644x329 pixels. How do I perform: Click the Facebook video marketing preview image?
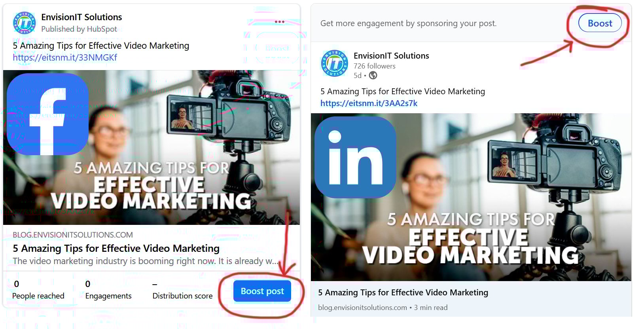152,147
